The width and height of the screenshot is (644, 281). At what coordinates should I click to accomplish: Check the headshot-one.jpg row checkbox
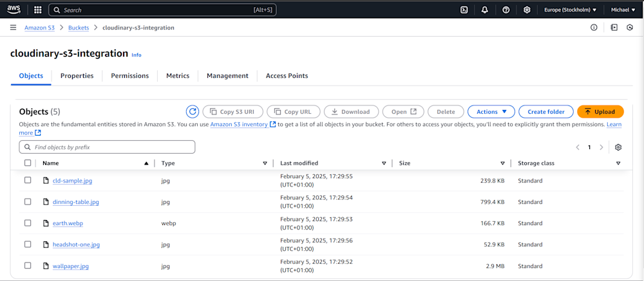coord(28,244)
